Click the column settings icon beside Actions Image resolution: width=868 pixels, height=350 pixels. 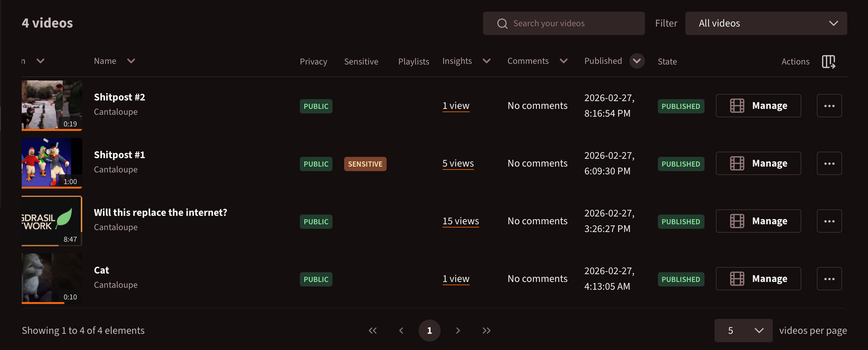click(x=828, y=62)
